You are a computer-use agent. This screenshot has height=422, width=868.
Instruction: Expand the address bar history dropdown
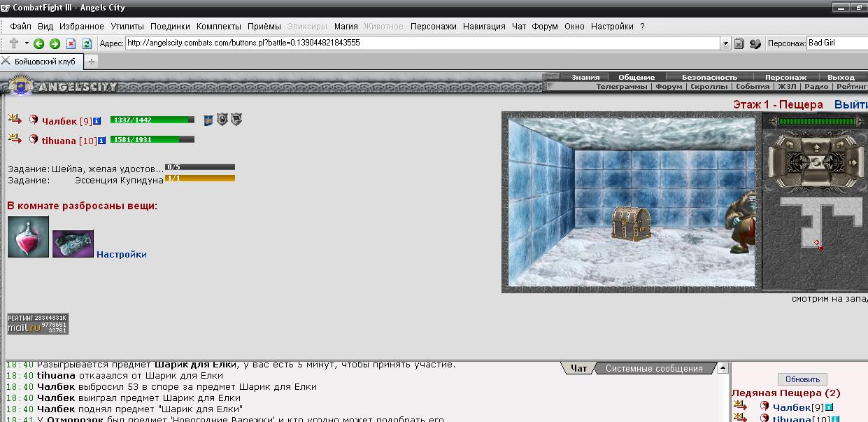[725, 43]
